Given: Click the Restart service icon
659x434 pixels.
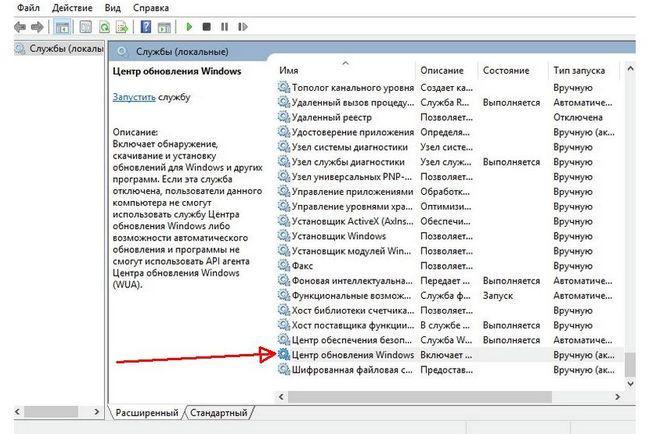Looking at the screenshot, I should 243,27.
